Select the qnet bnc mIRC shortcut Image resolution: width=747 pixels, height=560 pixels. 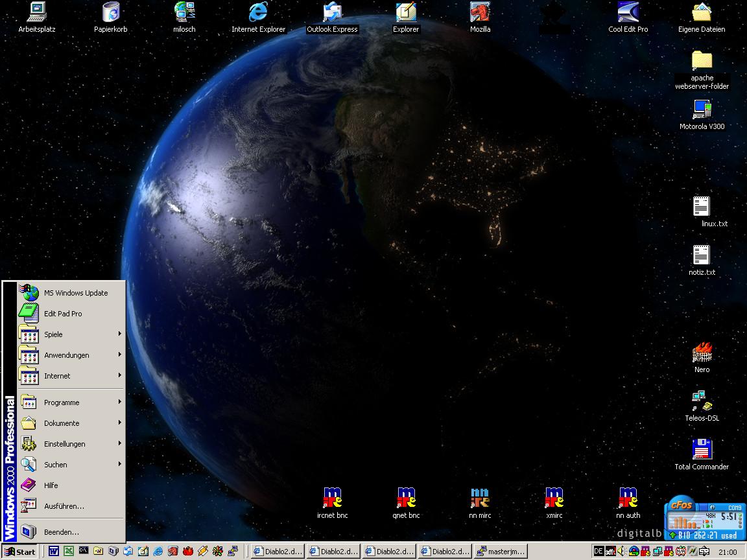tap(406, 504)
